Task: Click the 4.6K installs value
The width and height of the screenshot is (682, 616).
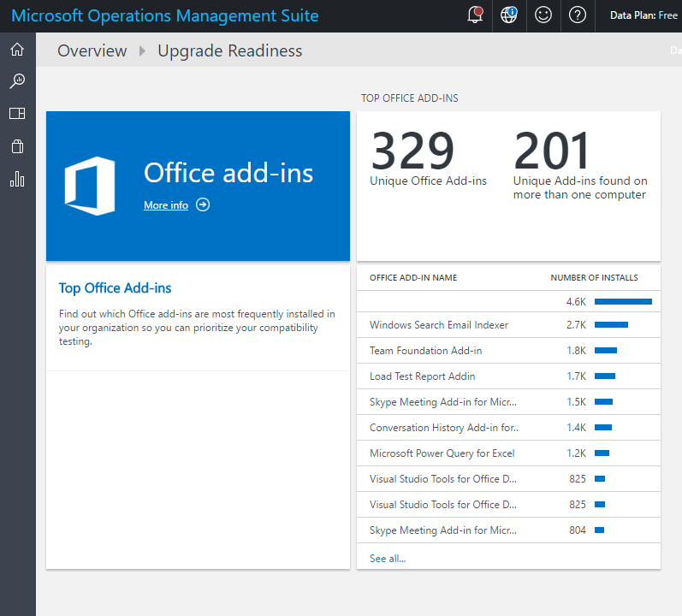Action: pyautogui.click(x=576, y=302)
